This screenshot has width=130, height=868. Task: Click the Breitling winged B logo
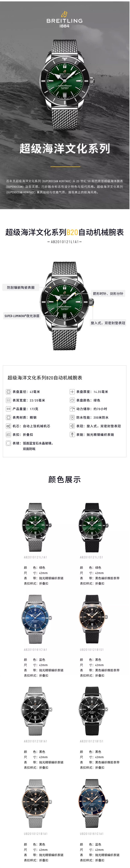pyautogui.click(x=64, y=14)
